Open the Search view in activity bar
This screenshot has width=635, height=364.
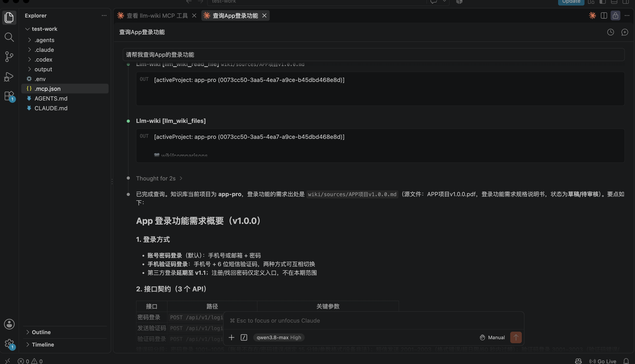click(9, 37)
